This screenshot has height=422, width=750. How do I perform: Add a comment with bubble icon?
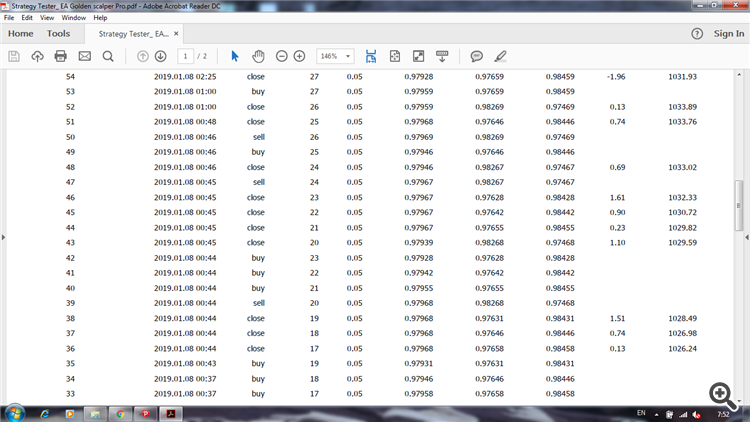[x=476, y=56]
